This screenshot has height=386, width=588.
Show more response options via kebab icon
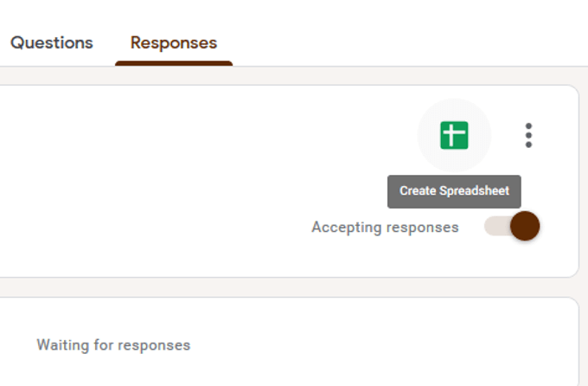tap(528, 135)
